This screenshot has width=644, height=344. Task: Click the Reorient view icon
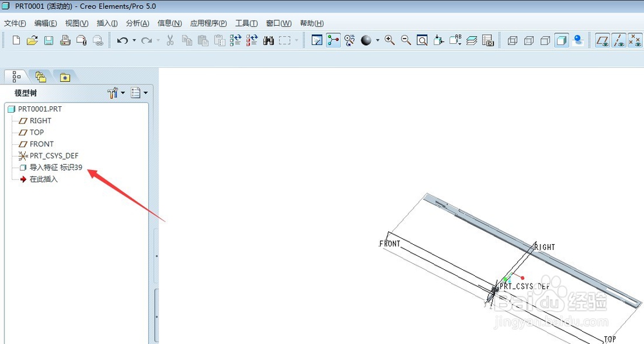click(x=439, y=41)
